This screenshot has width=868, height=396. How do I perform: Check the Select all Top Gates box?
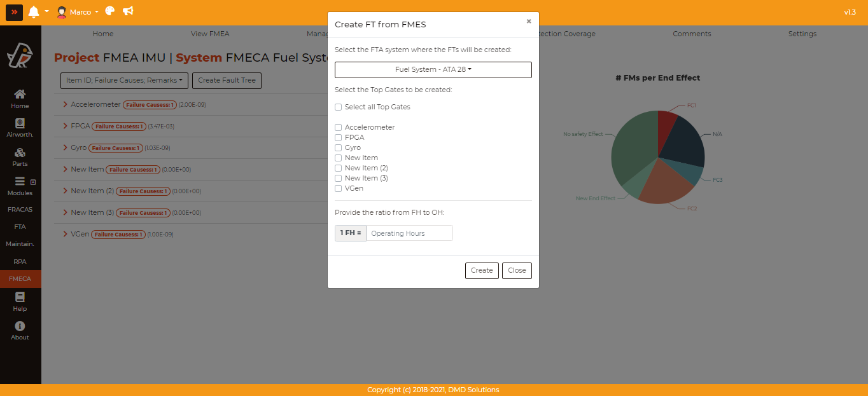click(x=339, y=107)
